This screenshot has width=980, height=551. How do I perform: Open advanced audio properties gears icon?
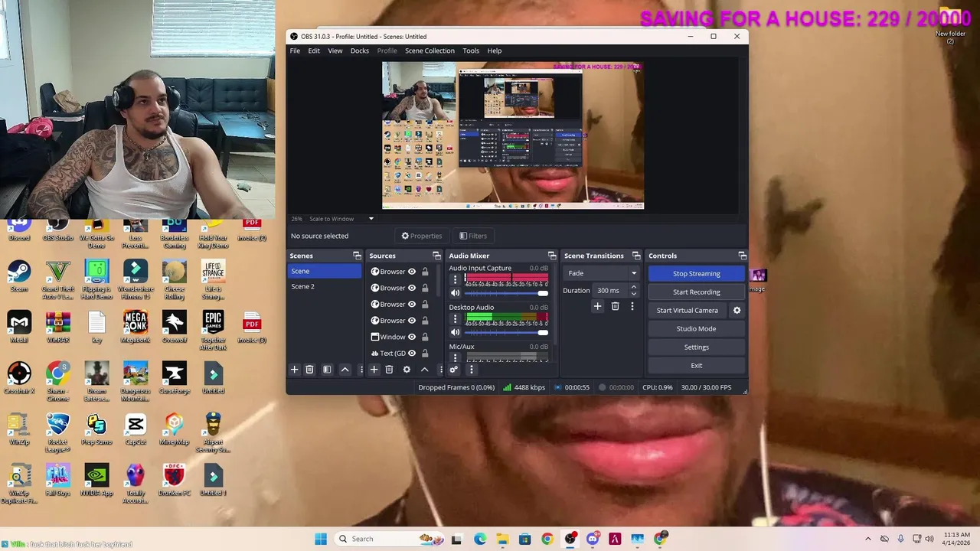(453, 370)
